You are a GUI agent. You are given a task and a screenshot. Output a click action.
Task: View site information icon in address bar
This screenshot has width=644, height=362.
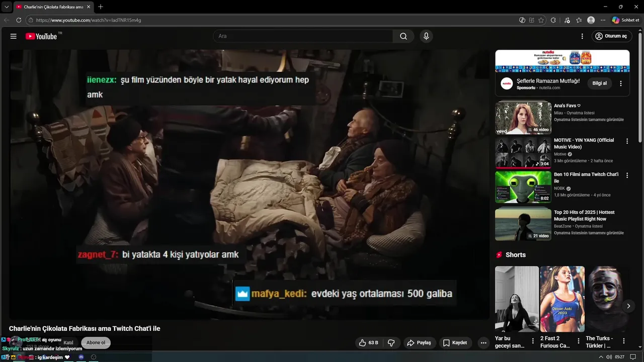31,20
